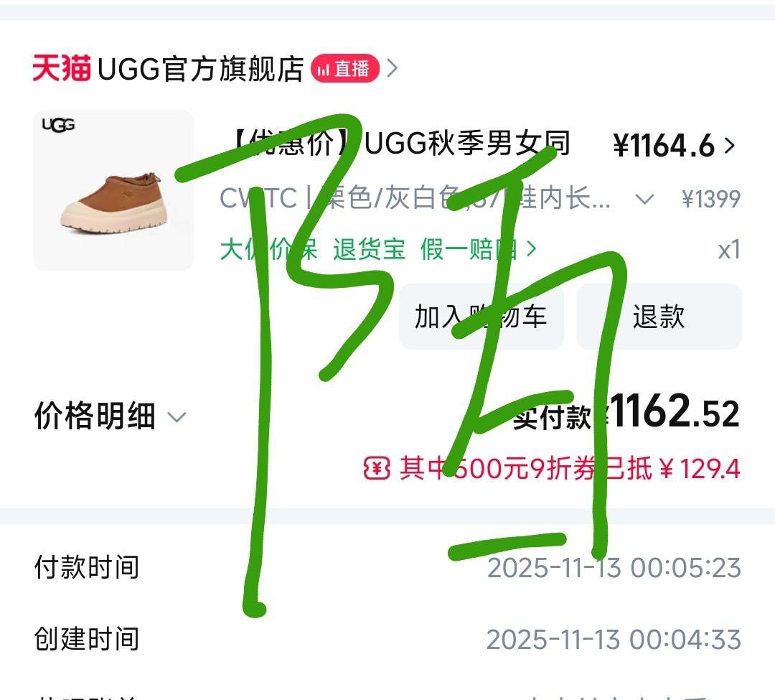Tap the Tmall 天猫 logo
This screenshot has width=775, height=700.
[62, 67]
